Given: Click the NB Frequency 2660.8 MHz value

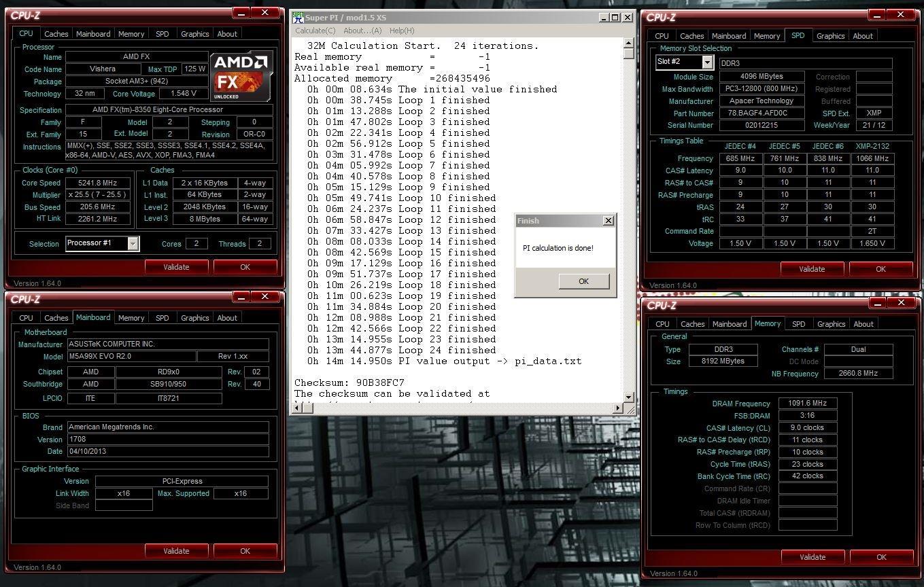Looking at the screenshot, I should (x=858, y=374).
